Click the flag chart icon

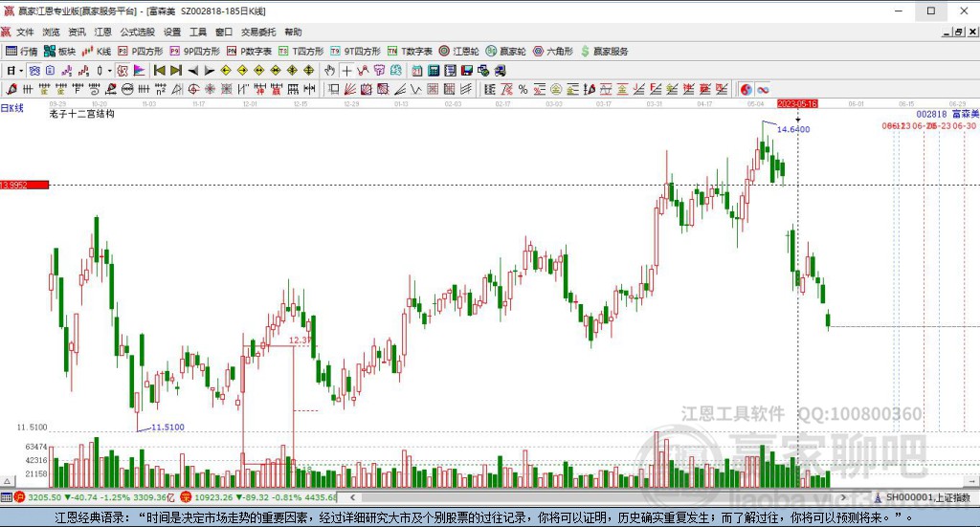click(x=139, y=71)
